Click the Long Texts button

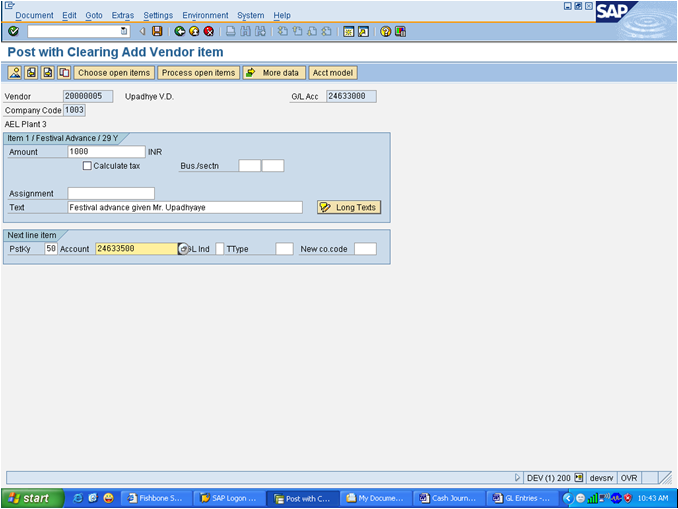tap(349, 207)
